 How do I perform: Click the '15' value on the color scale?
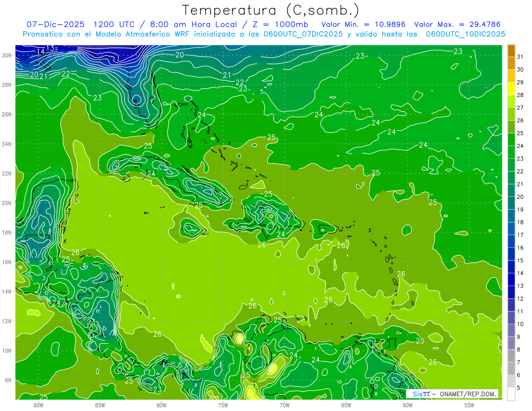(x=520, y=260)
